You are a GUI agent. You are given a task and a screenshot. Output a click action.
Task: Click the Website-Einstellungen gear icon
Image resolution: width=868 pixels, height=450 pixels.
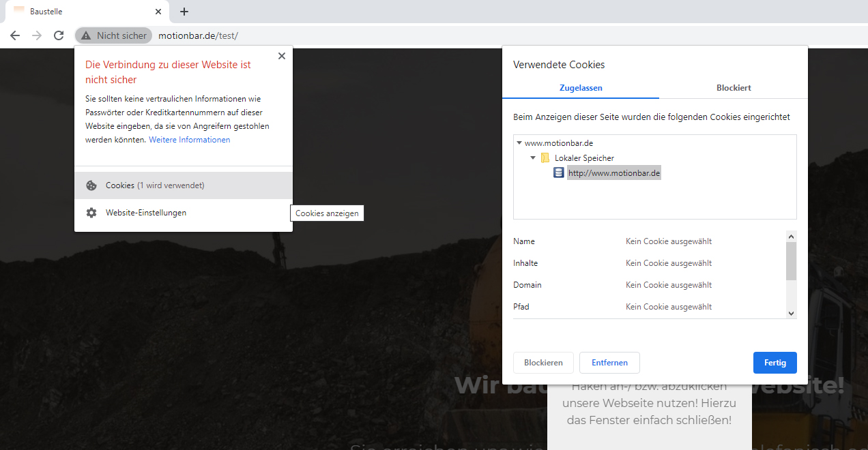click(x=91, y=213)
